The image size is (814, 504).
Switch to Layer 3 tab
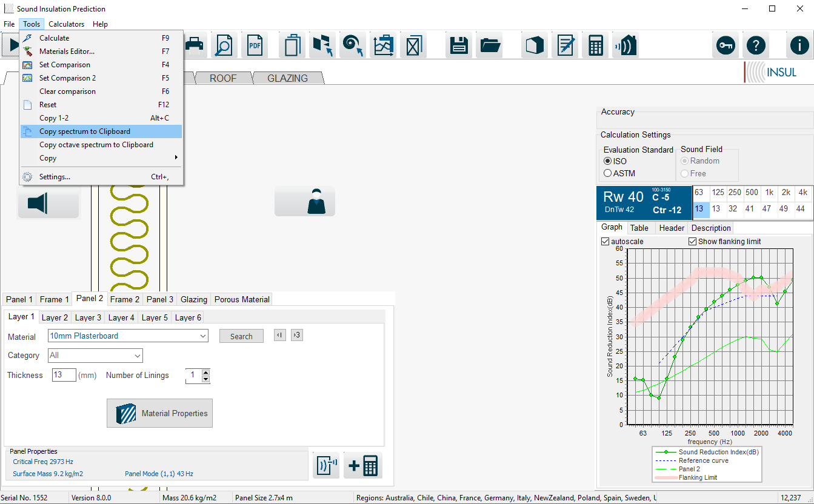coord(88,317)
